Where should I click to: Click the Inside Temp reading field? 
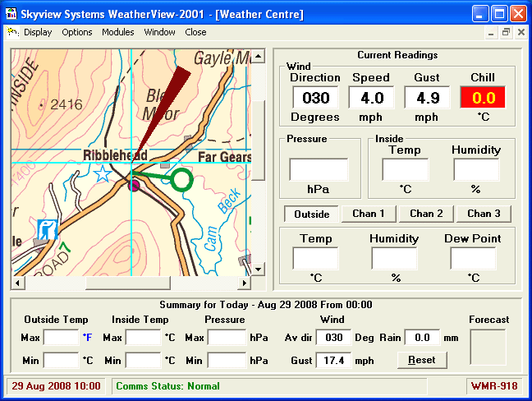[x=406, y=169]
